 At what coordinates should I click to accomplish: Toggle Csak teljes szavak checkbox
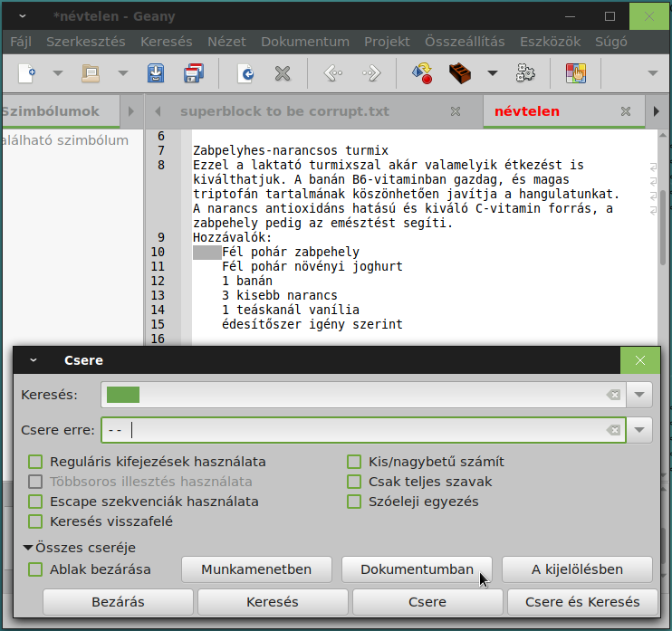pos(354,482)
